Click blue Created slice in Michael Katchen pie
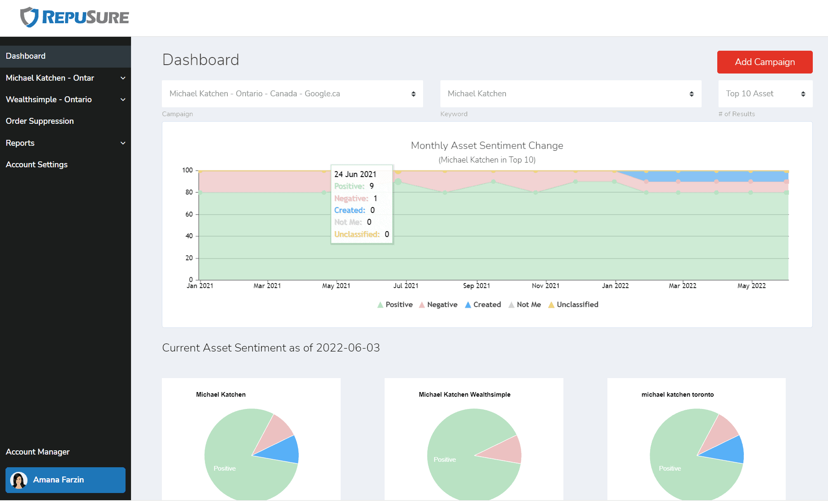 point(283,451)
